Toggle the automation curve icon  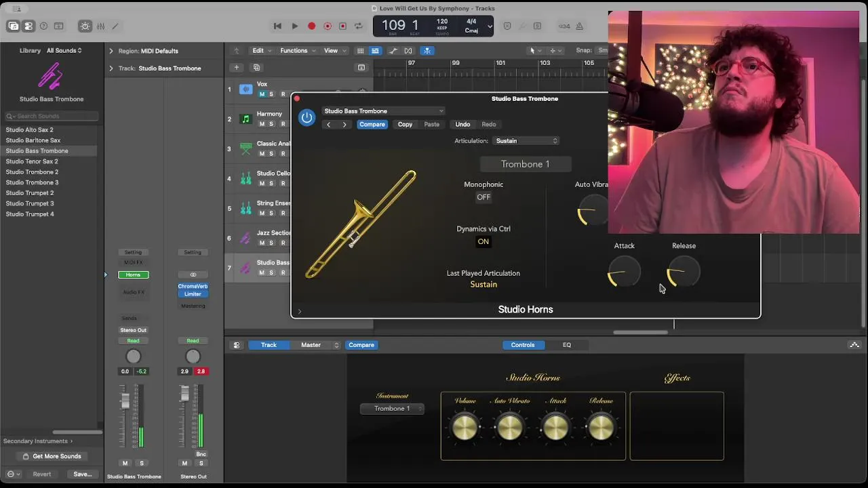(392, 51)
